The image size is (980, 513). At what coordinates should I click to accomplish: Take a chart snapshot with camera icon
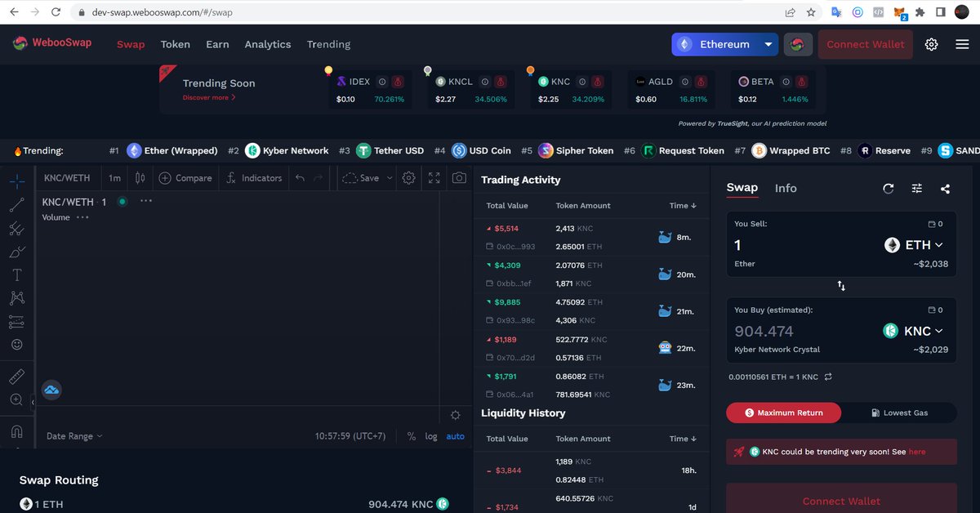pos(460,178)
